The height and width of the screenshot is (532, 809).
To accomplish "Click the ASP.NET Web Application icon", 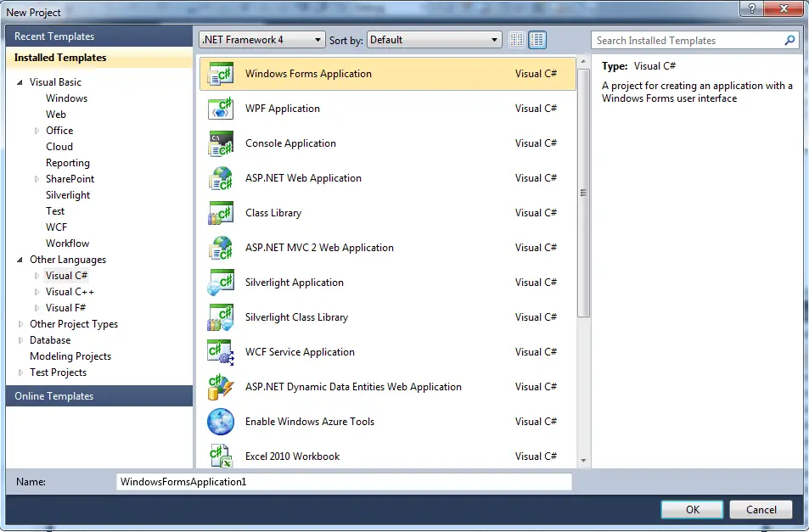I will [221, 178].
